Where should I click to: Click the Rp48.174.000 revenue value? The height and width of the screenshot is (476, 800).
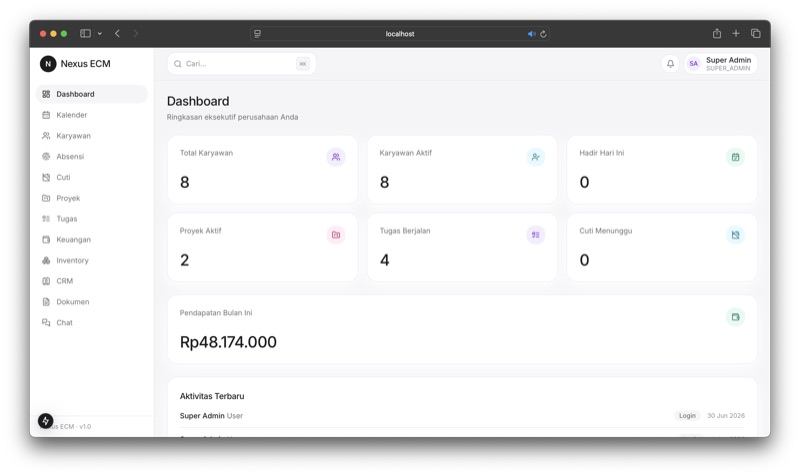tap(228, 342)
